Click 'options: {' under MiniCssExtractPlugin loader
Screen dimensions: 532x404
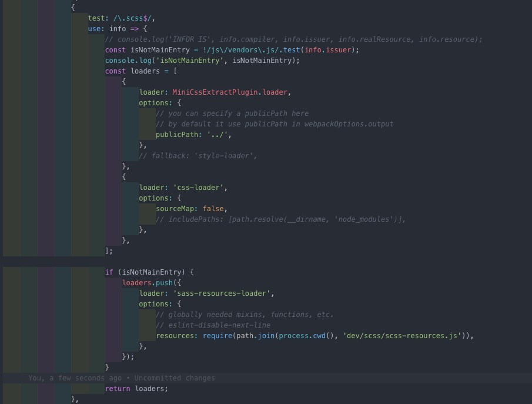coord(160,103)
